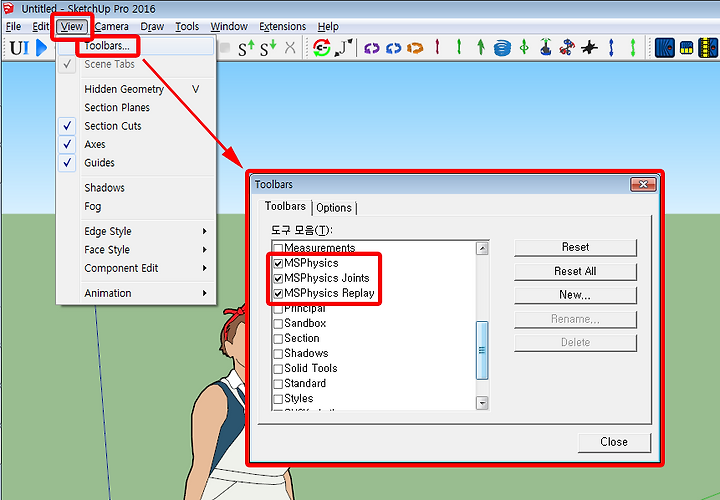Open the Help menu
Viewport: 720px width, 500px height.
pos(328,27)
